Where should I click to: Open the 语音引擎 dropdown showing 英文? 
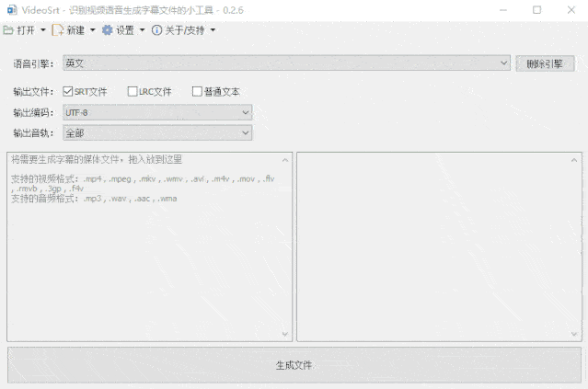click(286, 63)
